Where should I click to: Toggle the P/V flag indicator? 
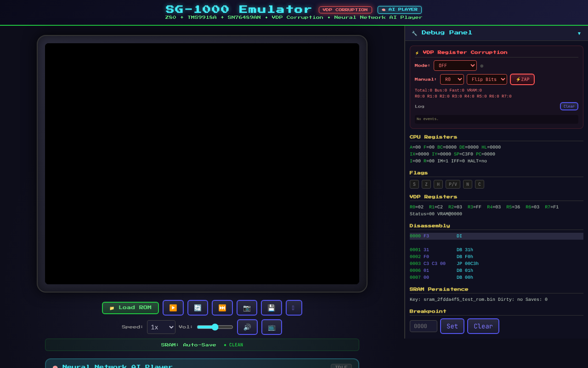point(453,184)
